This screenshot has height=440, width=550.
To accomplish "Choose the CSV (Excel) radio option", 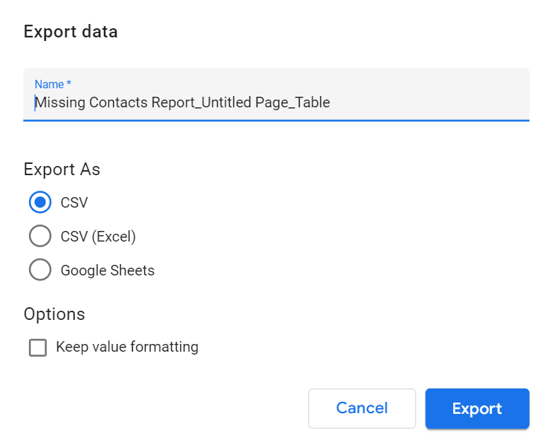I will click(x=40, y=236).
